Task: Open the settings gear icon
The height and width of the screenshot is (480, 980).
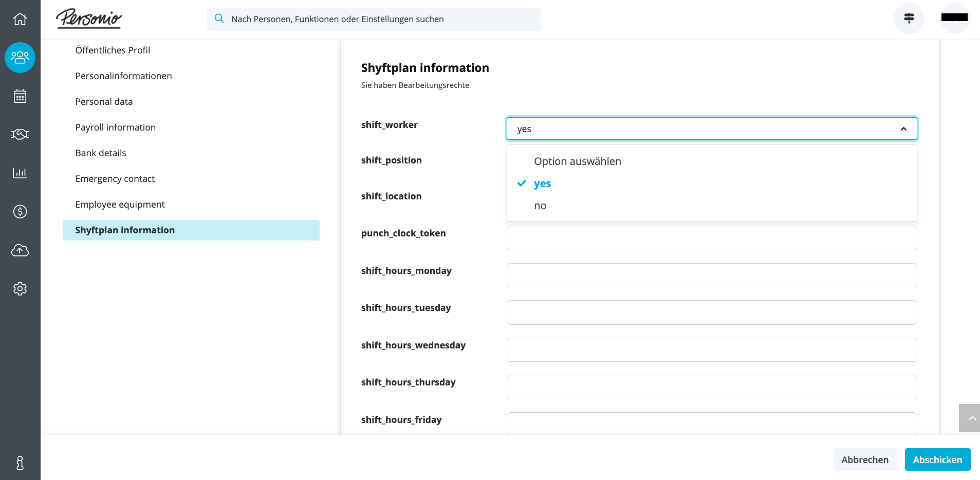Action: coord(20,289)
